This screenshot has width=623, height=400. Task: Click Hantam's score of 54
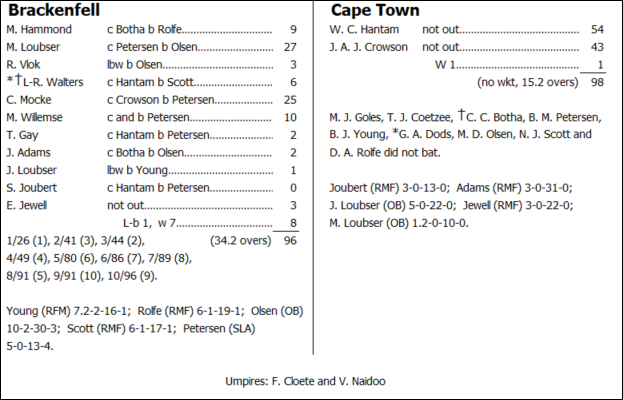point(598,31)
